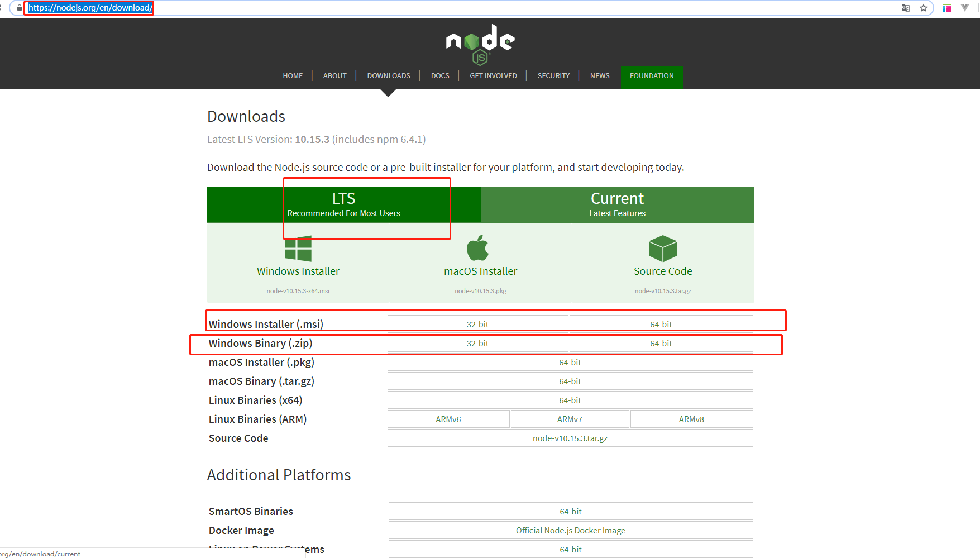
Task: Click the site security lock icon
Action: [20, 8]
